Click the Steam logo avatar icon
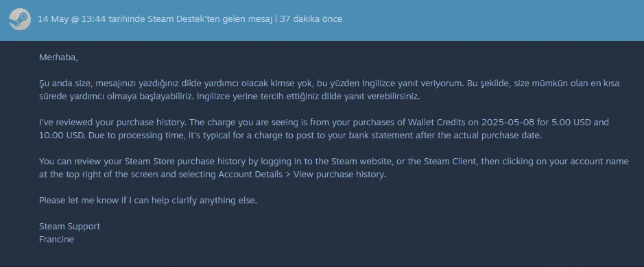The image size is (644, 267). click(20, 19)
